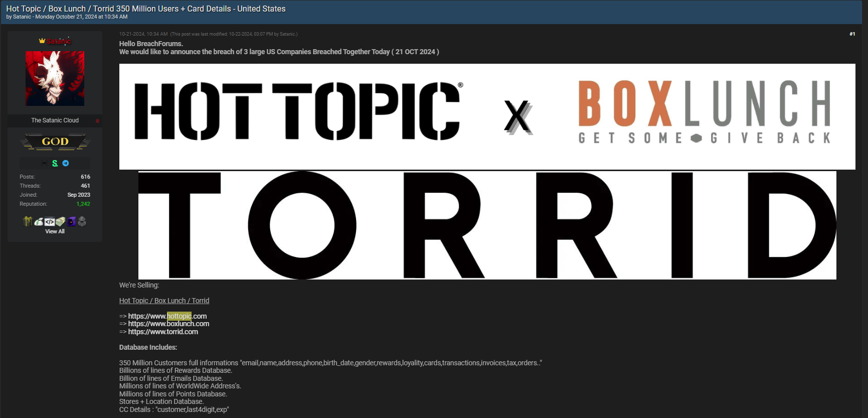The height and width of the screenshot is (418, 868).
Task: Open the green S contact icon
Action: pos(55,164)
